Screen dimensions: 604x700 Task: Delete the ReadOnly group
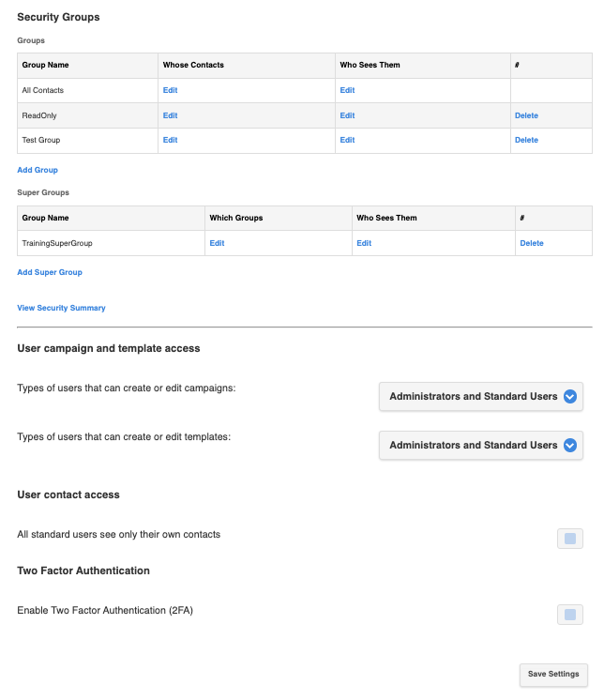point(526,115)
